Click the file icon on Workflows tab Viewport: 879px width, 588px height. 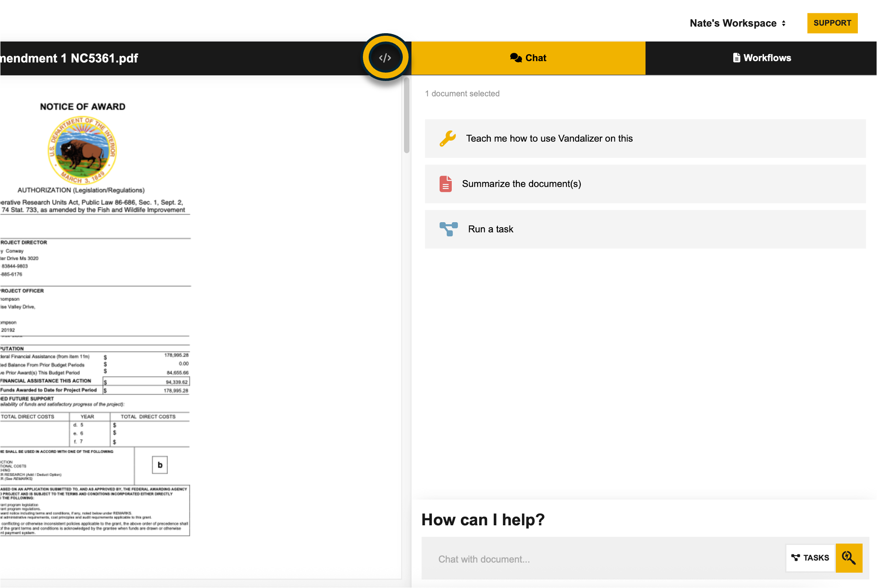[x=736, y=58]
